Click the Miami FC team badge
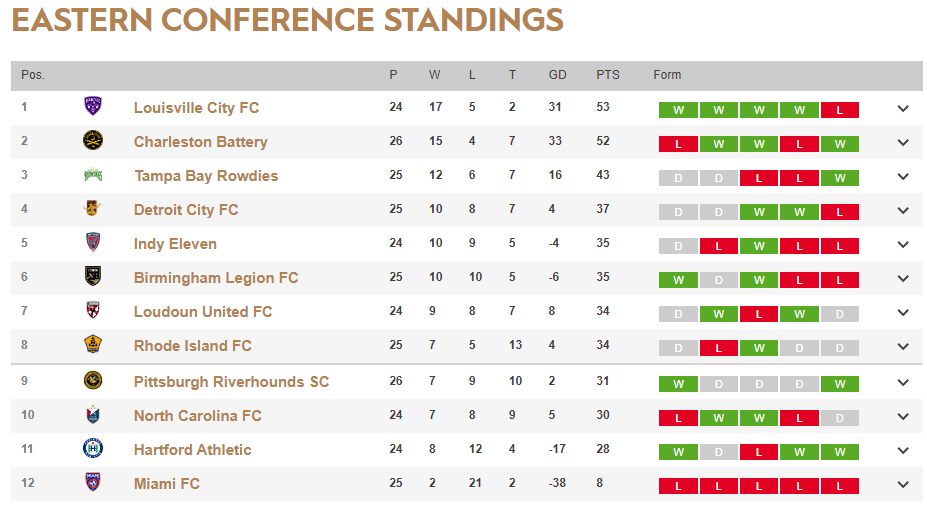The height and width of the screenshot is (506, 927). click(x=93, y=483)
